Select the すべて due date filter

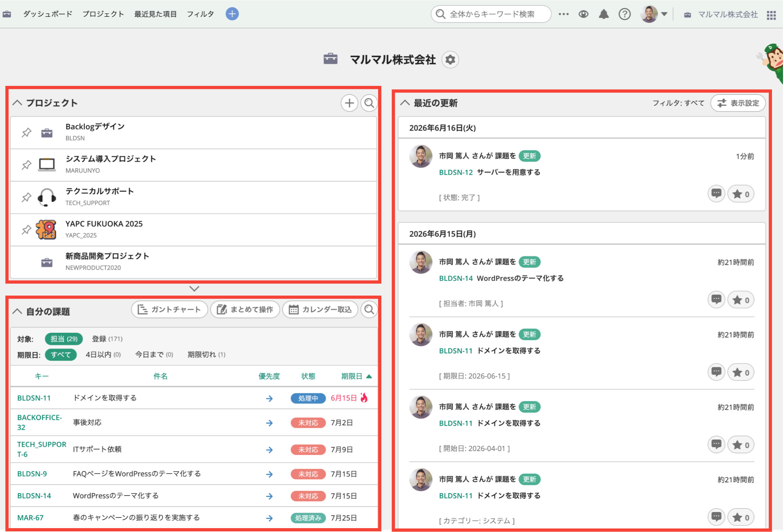(61, 354)
